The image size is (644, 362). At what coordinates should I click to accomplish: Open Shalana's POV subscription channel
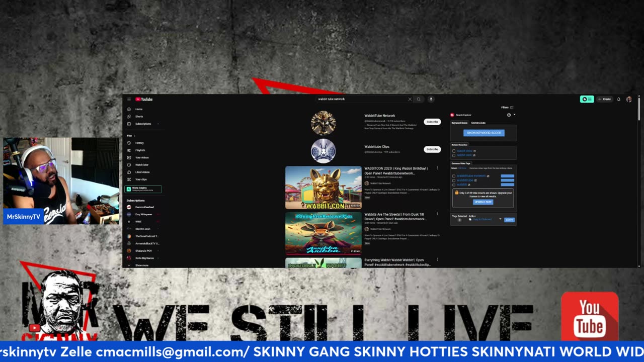143,250
